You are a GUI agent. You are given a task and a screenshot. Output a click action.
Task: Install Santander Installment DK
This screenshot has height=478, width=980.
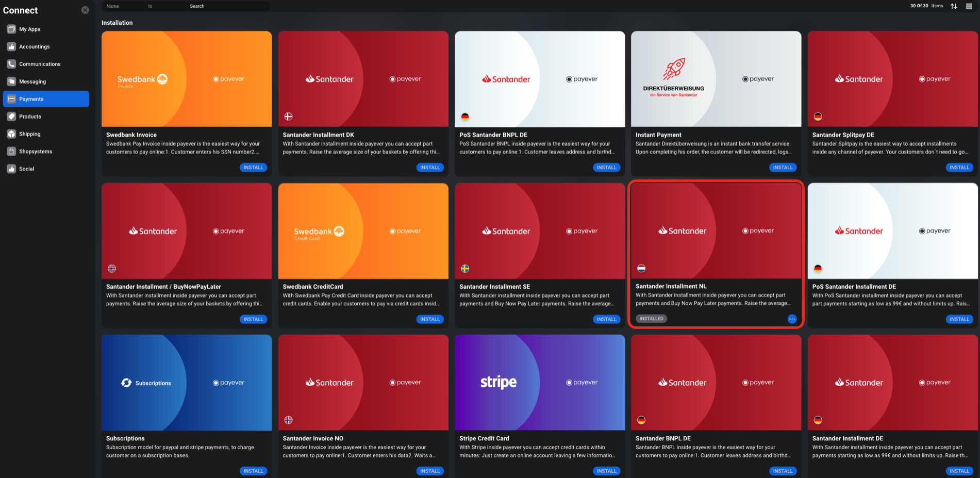click(x=430, y=168)
